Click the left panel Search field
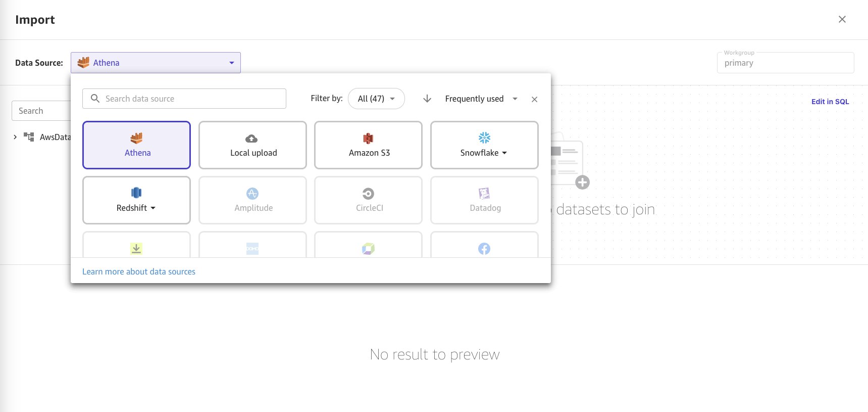The width and height of the screenshot is (868, 412). tap(41, 111)
